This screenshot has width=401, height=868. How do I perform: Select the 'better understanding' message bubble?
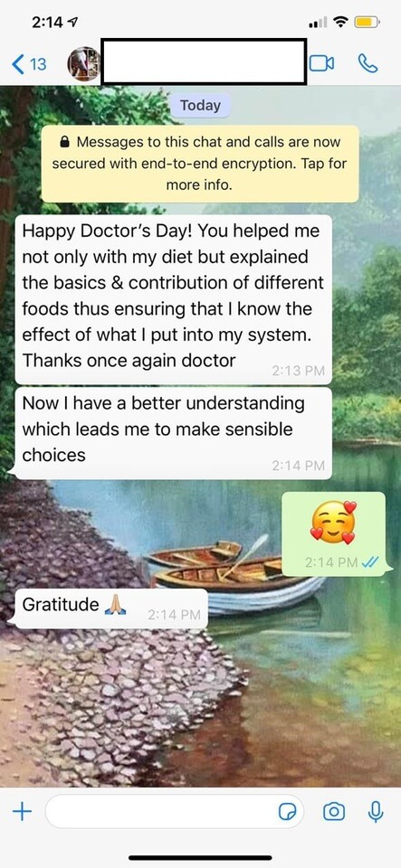174,433
